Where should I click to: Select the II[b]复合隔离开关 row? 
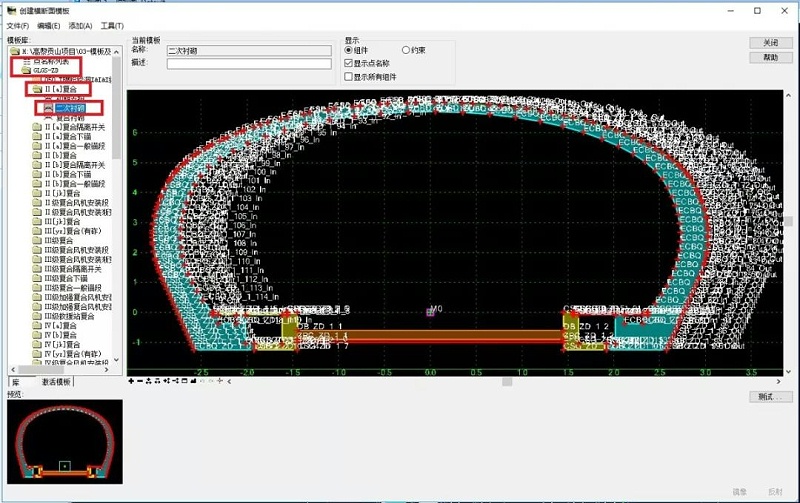(x=74, y=165)
